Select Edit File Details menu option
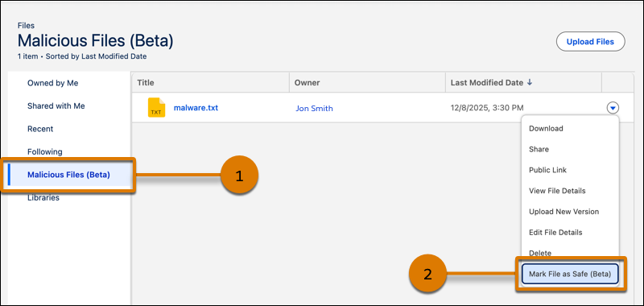 pyautogui.click(x=555, y=233)
